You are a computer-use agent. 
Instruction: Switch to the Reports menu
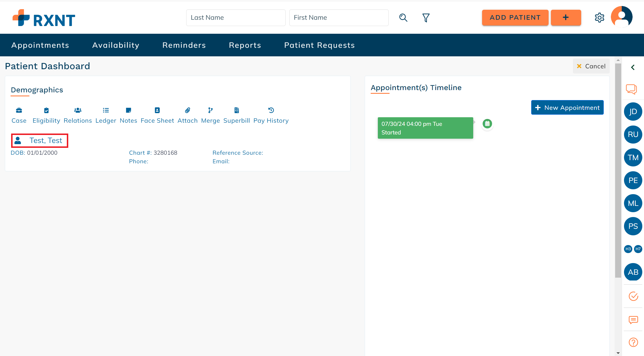[245, 45]
